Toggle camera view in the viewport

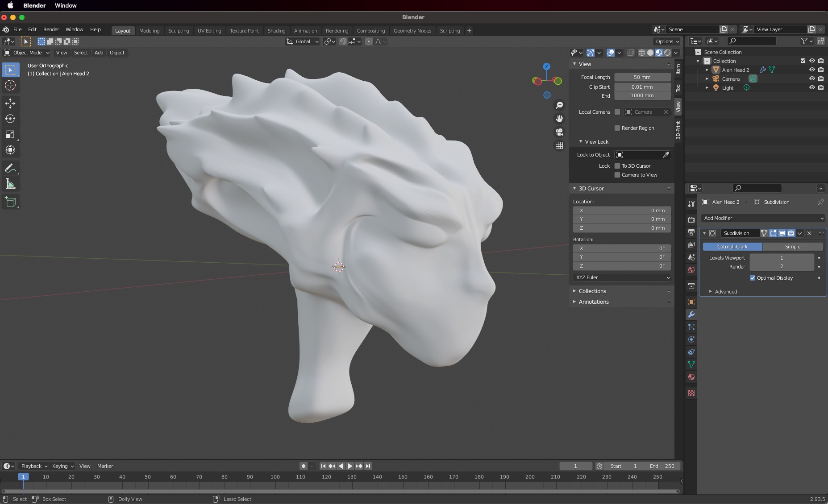point(559,132)
